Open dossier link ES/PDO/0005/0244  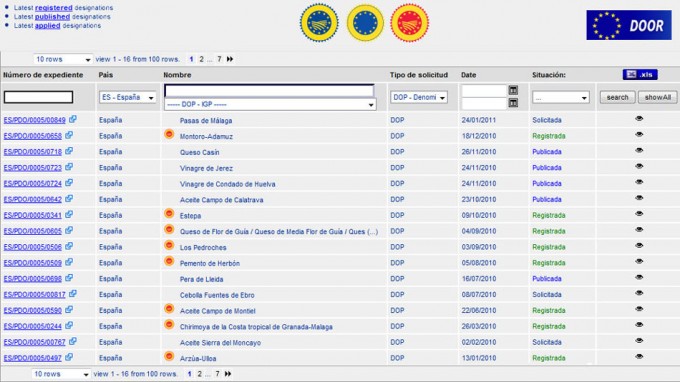(x=33, y=326)
